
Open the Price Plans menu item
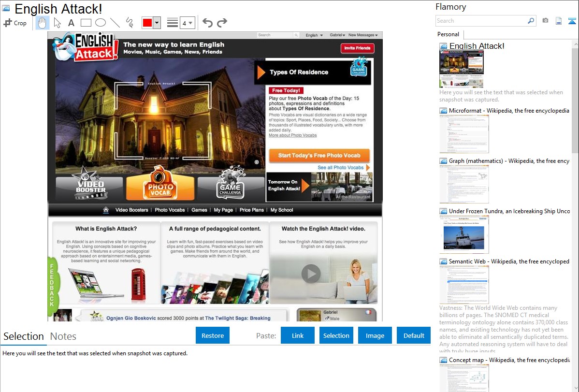click(251, 210)
